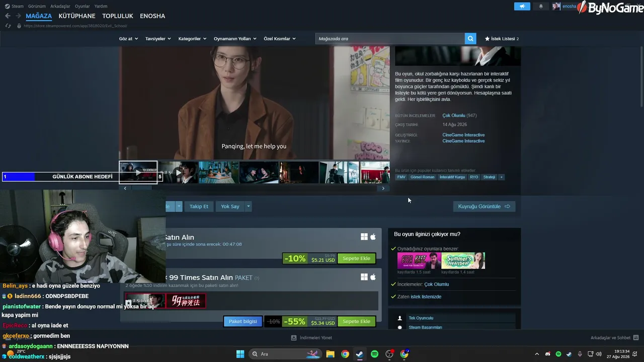The height and width of the screenshot is (362, 644).
Task: Click the star icon beside İstek Listesi
Action: point(487,39)
